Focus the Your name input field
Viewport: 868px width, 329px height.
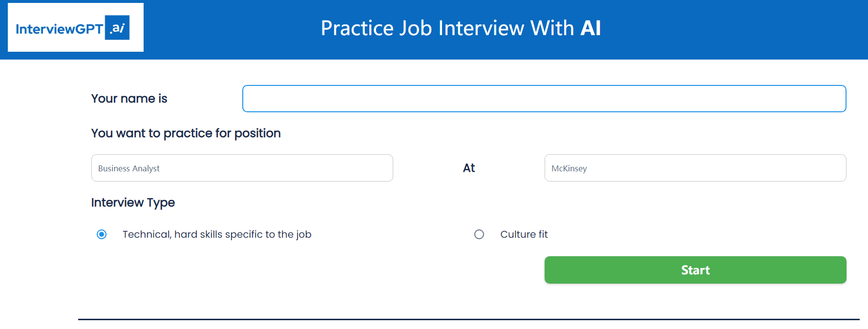click(544, 99)
